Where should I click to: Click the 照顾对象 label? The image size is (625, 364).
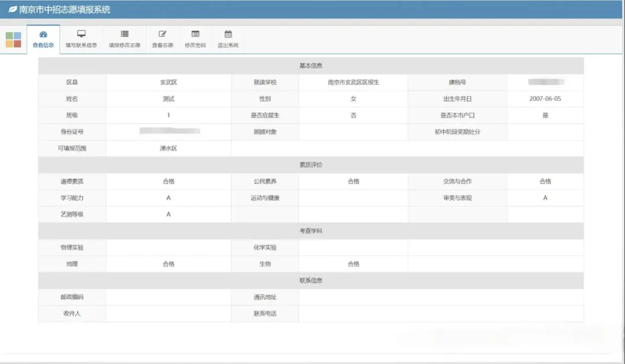[265, 132]
